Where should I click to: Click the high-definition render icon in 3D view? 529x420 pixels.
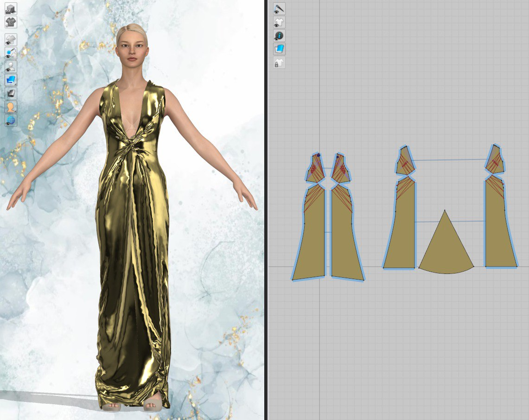coord(11,8)
